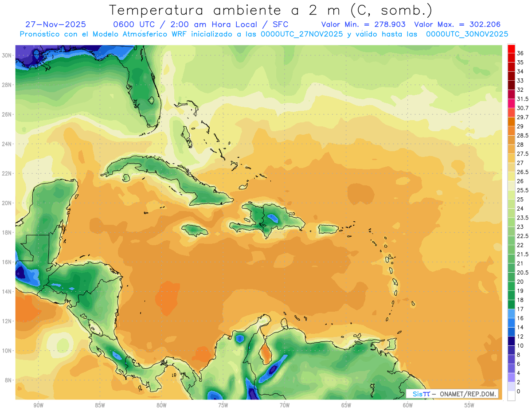Click legend value '14'
This screenshot has width=532, height=411.
520,327
